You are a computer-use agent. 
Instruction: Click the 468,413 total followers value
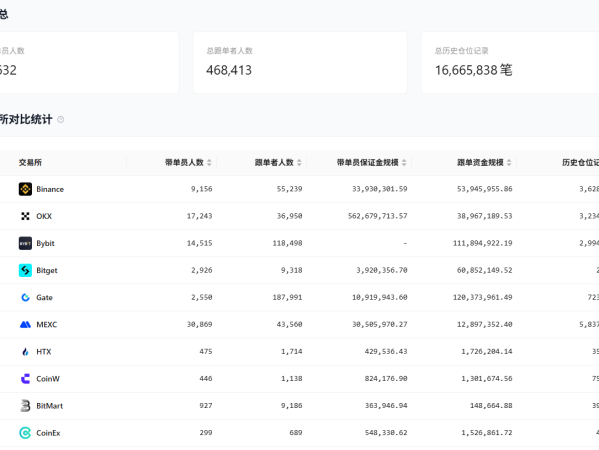coord(229,70)
